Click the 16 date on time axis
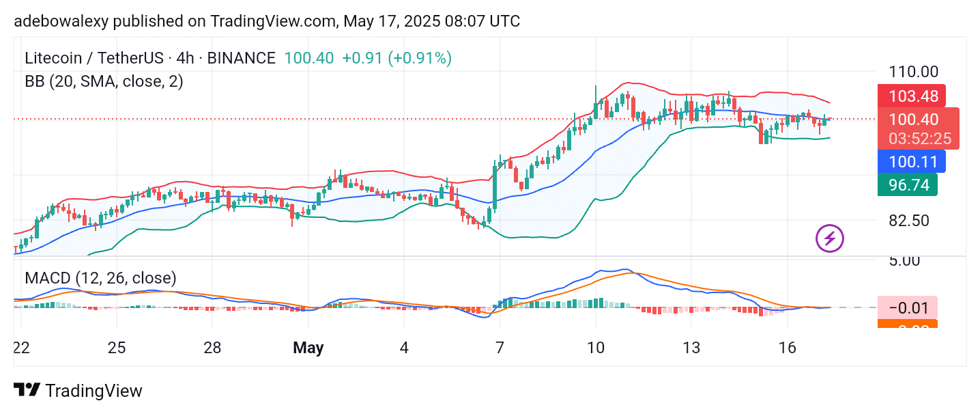The image size is (980, 414). 787,348
